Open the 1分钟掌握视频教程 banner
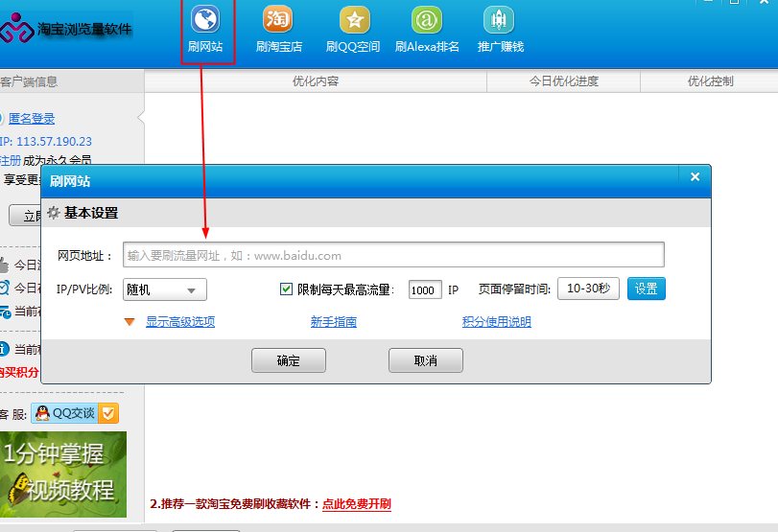778x532 pixels. pyautogui.click(x=63, y=474)
